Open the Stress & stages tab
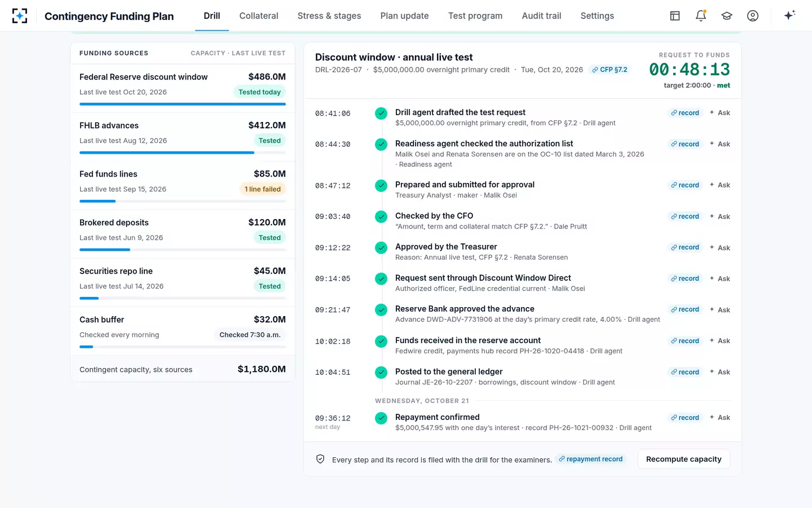This screenshot has height=508, width=812. click(x=329, y=16)
